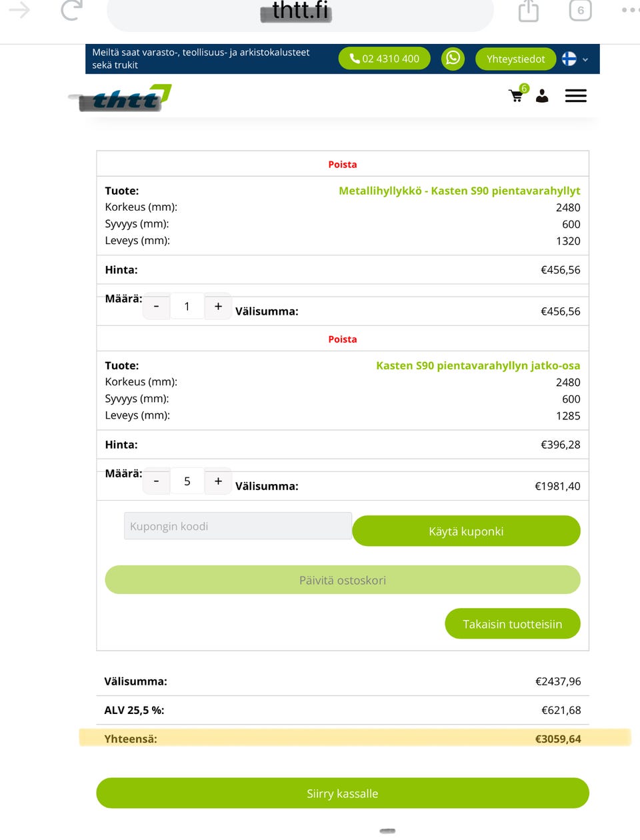Screen dimensions: 640x840
Task: Open the user account icon
Action: (x=542, y=96)
